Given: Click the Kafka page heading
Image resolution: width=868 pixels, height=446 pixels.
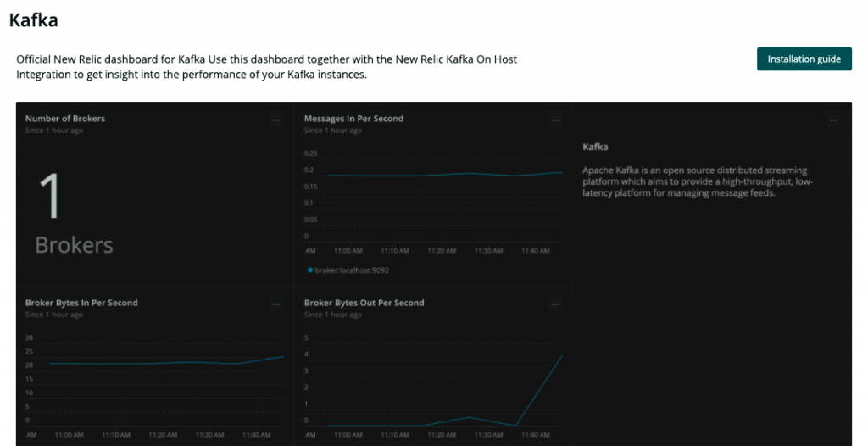Looking at the screenshot, I should pyautogui.click(x=33, y=20).
